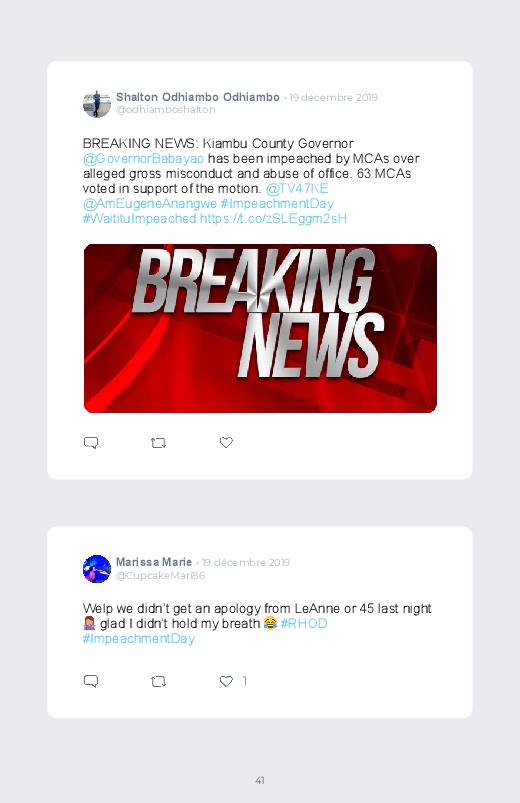
Task: Open #ImpeachmentDay hashtag in first tweet
Action: 277,204
